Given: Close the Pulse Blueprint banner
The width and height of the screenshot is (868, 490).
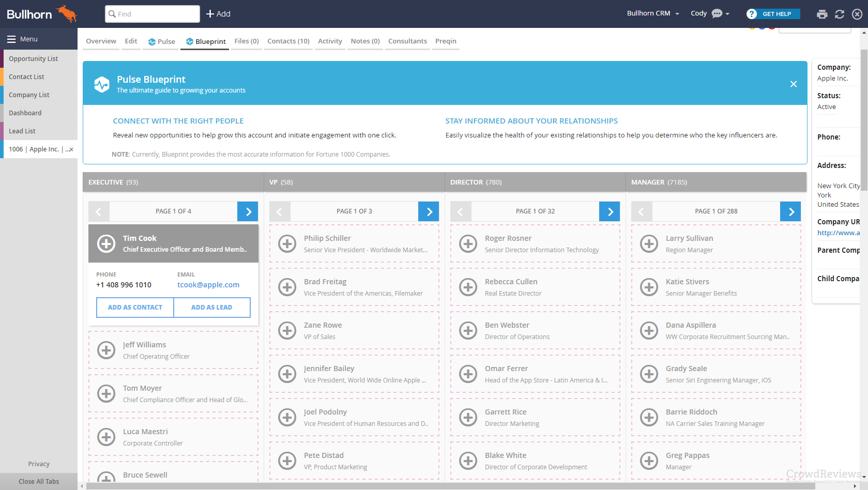Looking at the screenshot, I should [x=794, y=84].
